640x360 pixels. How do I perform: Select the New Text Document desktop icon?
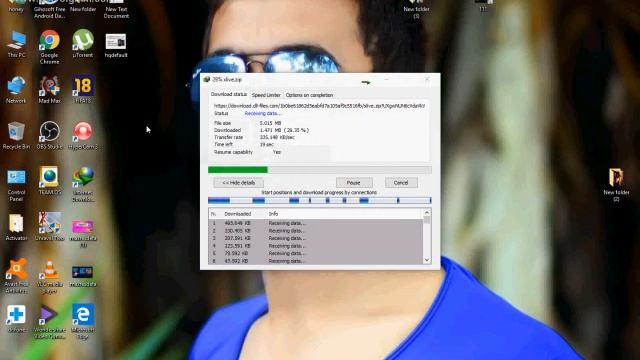click(116, 10)
